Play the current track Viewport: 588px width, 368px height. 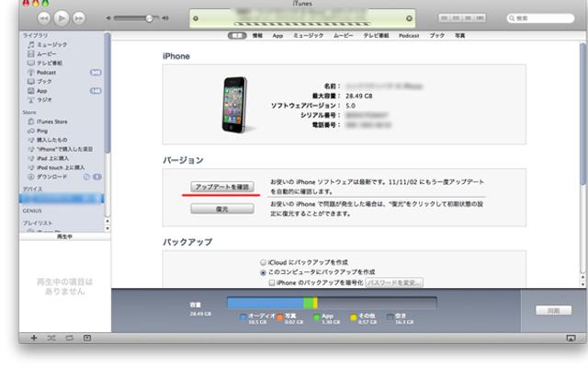tap(62, 17)
